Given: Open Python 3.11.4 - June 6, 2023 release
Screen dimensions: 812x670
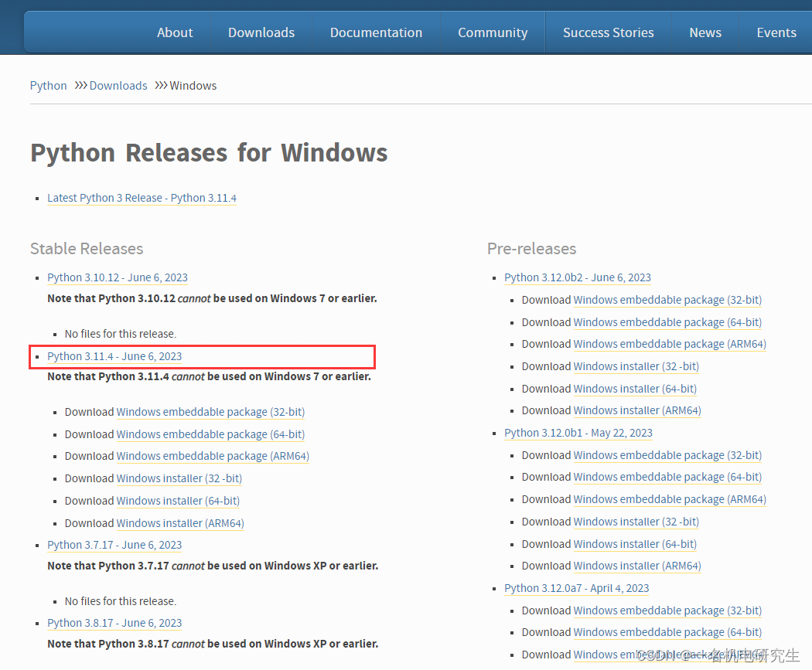Looking at the screenshot, I should (114, 356).
